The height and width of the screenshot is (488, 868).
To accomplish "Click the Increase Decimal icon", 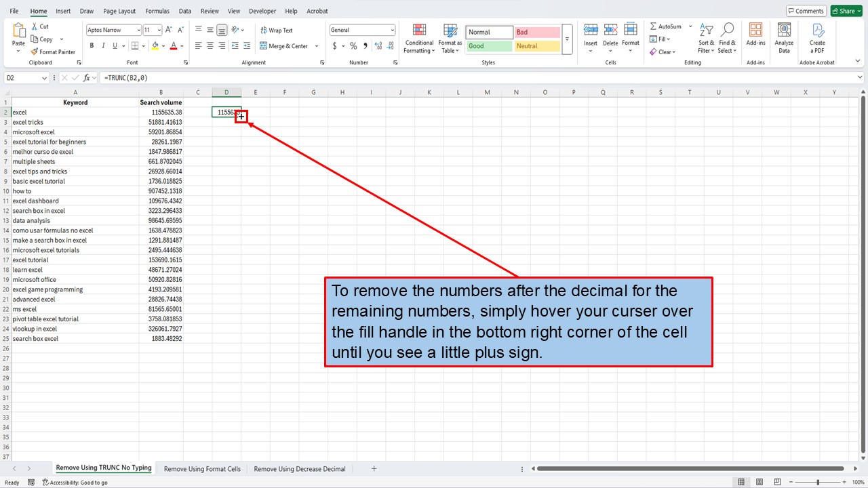I will [378, 45].
